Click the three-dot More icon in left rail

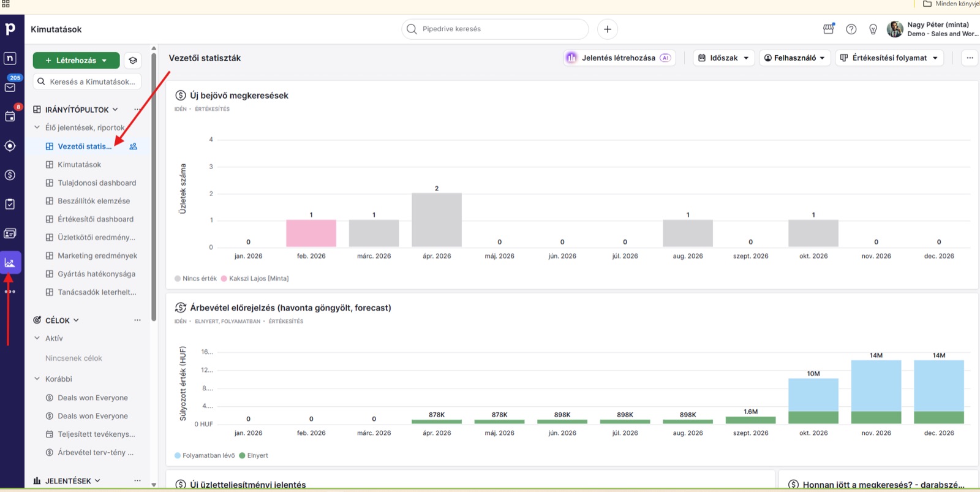10,292
